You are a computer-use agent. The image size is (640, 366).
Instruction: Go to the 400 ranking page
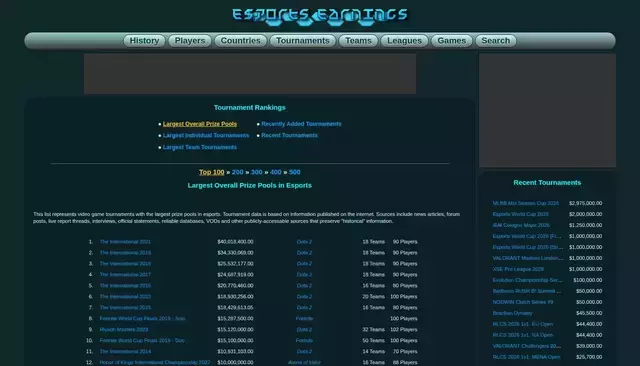[x=276, y=172]
